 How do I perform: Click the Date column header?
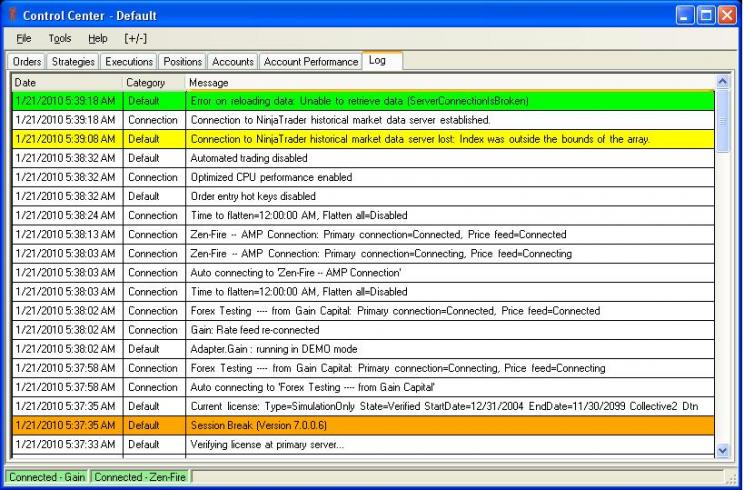tap(67, 83)
